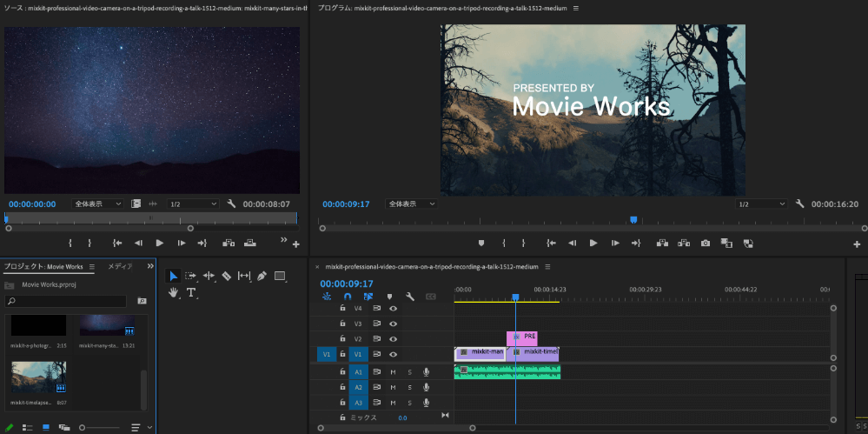Click the Comparison View icon in Program monitor
This screenshot has width=868, height=434.
[x=726, y=243]
